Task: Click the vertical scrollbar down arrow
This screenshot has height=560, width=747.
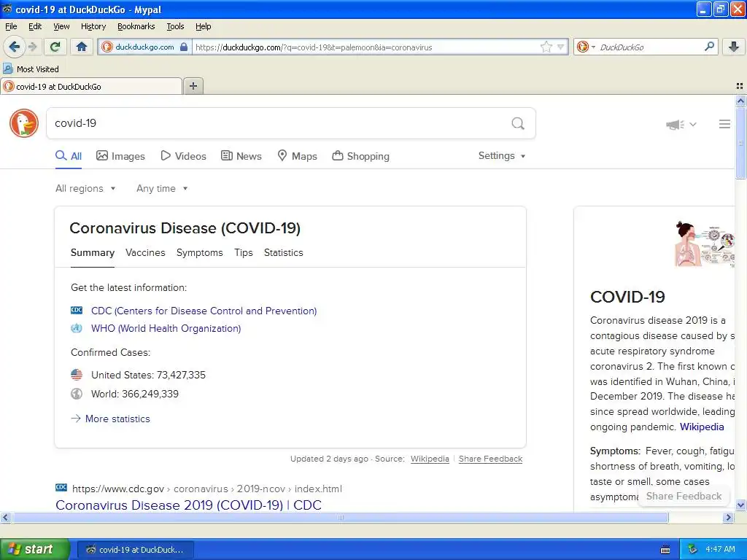Action: coord(740,505)
